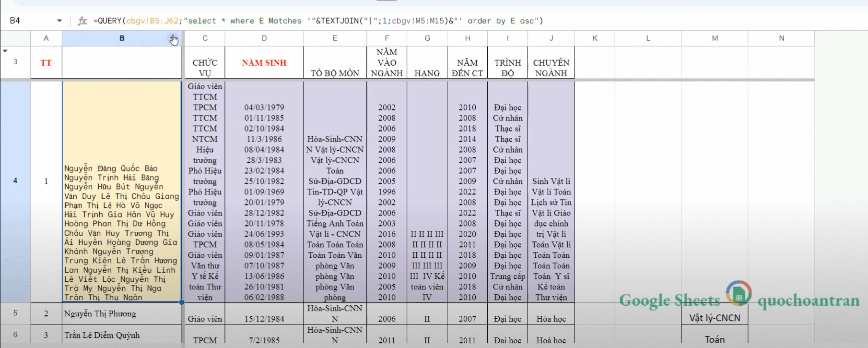Open column B header dropdown menu
The width and height of the screenshot is (868, 348).
(174, 38)
